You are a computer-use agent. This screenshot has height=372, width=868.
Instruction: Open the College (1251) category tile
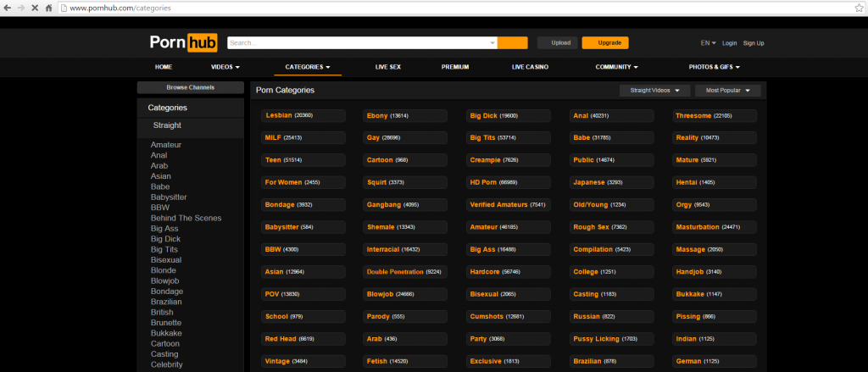pyautogui.click(x=612, y=272)
